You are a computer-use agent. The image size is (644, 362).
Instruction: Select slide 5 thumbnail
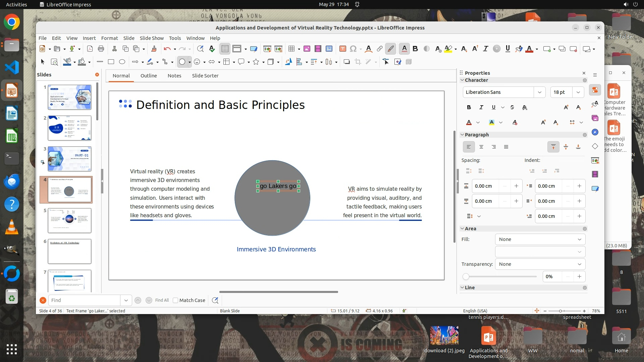(x=69, y=220)
